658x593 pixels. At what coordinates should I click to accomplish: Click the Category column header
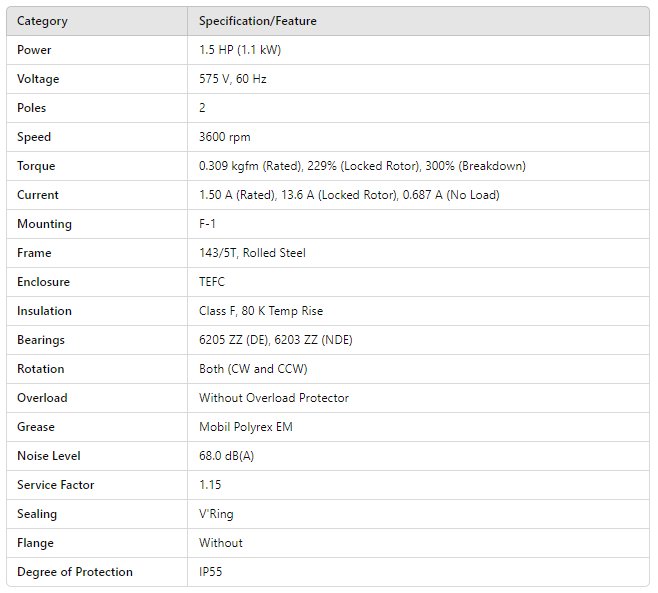42,21
